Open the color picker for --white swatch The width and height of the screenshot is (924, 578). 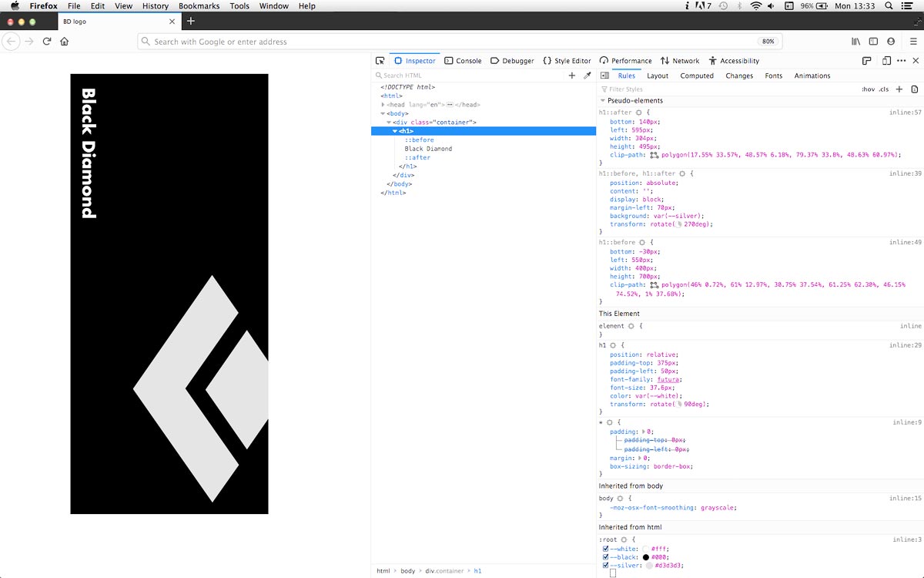click(x=645, y=549)
